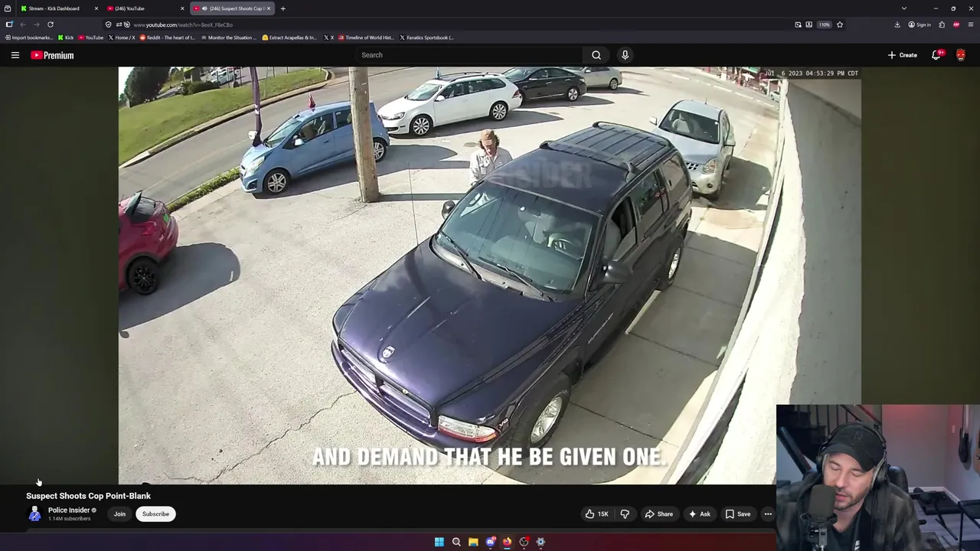Go back using browser back arrow
The image size is (980, 551).
pos(23,24)
